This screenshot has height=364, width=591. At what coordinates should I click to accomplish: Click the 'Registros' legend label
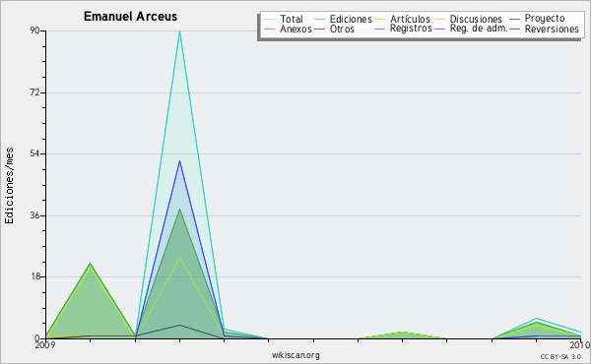(411, 29)
